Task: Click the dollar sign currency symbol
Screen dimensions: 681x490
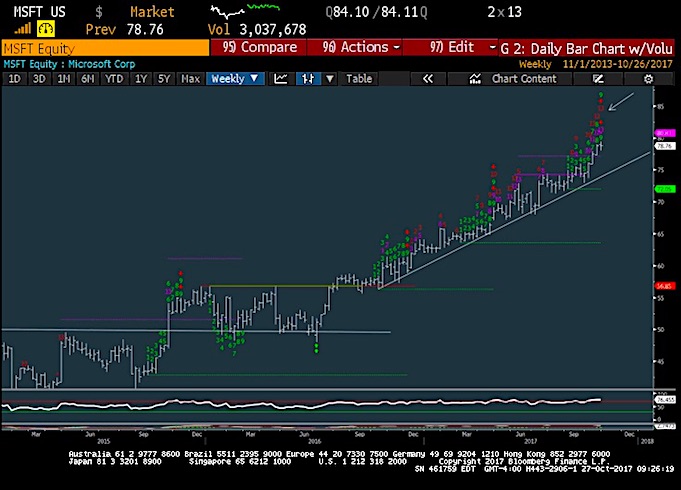Action: 99,12
